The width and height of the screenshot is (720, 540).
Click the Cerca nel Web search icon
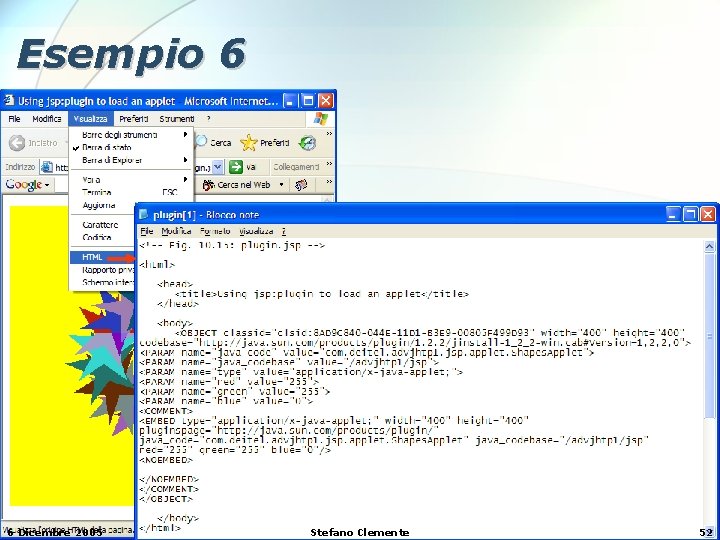click(x=208, y=185)
